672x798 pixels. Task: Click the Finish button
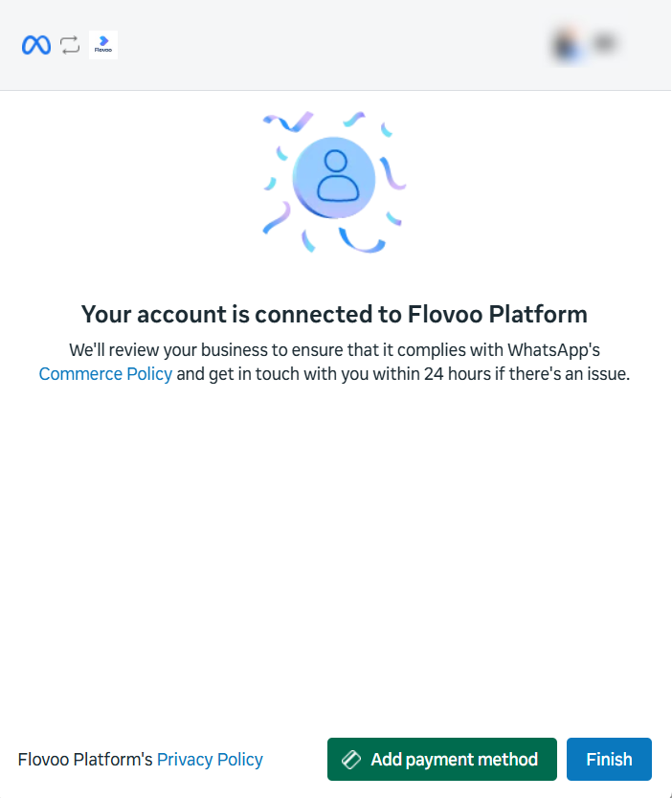tap(609, 760)
